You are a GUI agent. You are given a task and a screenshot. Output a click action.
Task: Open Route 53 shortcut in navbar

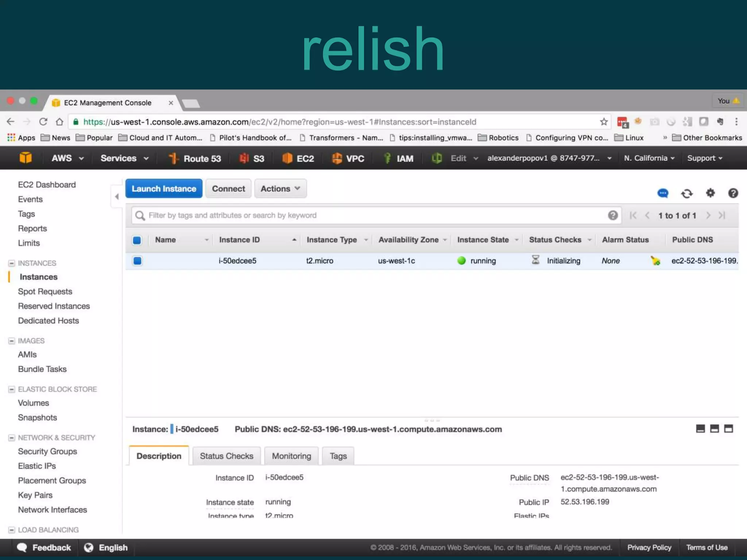pos(195,158)
